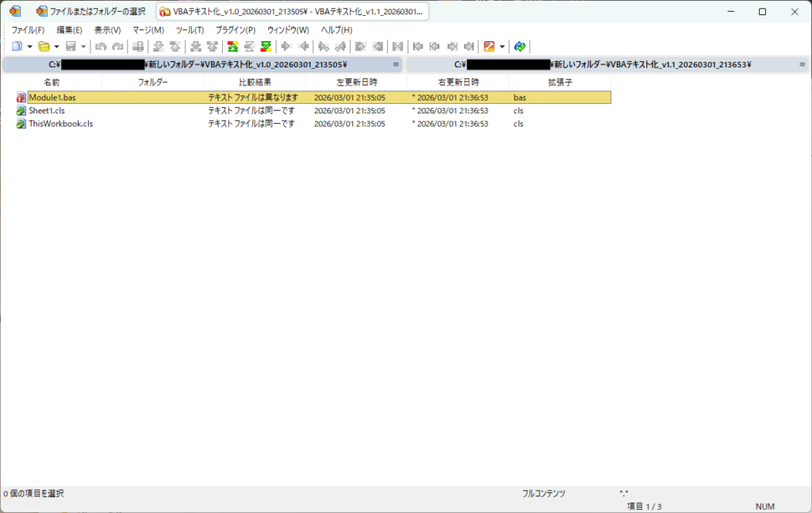Open the ファイル(F) menu
The height and width of the screenshot is (513, 812).
(28, 30)
